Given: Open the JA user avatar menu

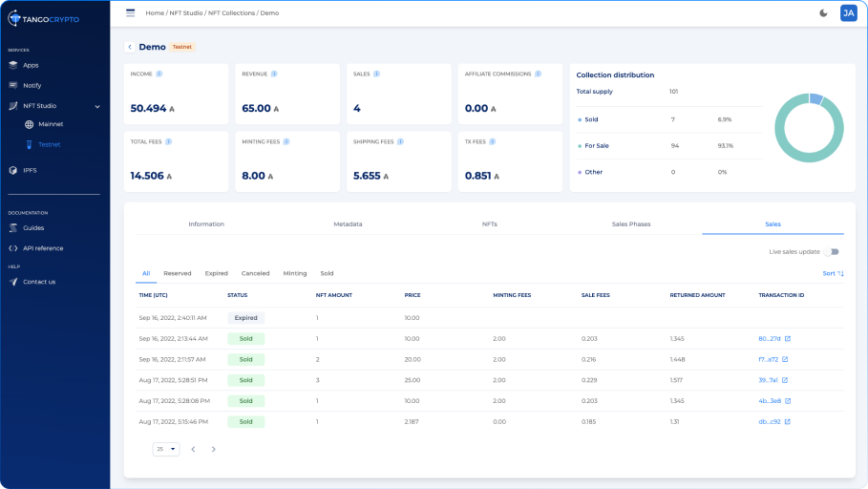Looking at the screenshot, I should 848,12.
